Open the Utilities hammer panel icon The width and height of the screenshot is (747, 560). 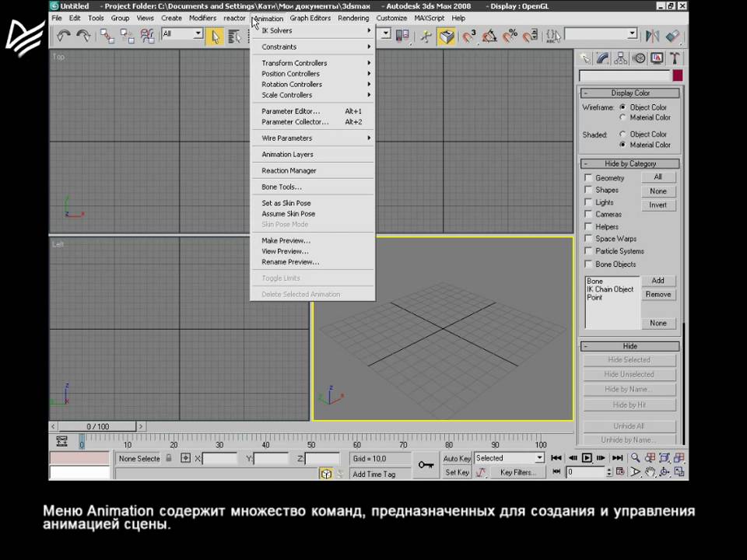[675, 58]
